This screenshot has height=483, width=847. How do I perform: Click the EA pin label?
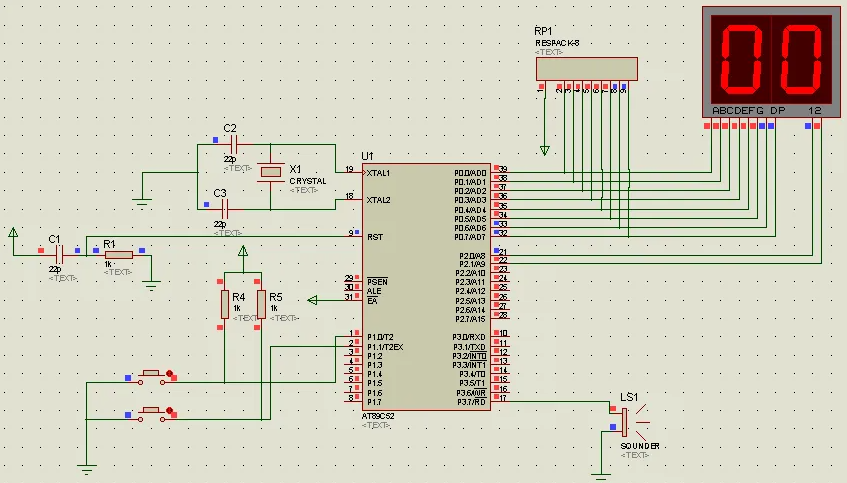click(x=372, y=301)
